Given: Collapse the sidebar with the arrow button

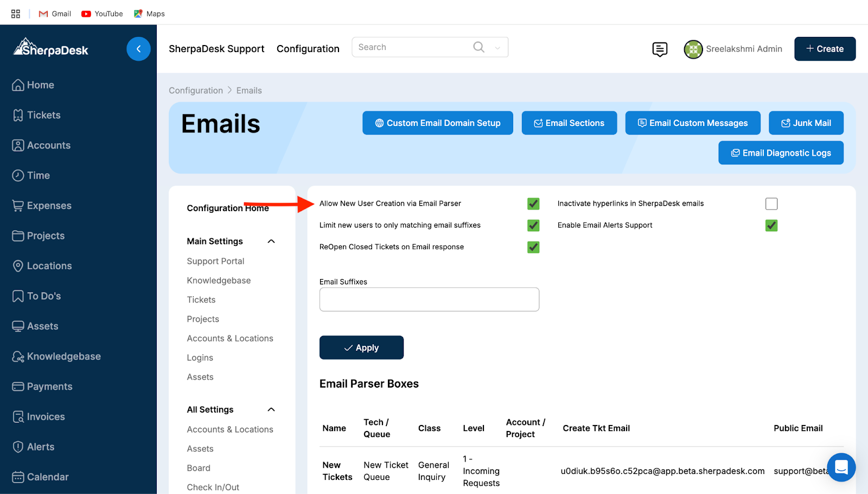Looking at the screenshot, I should tap(138, 49).
